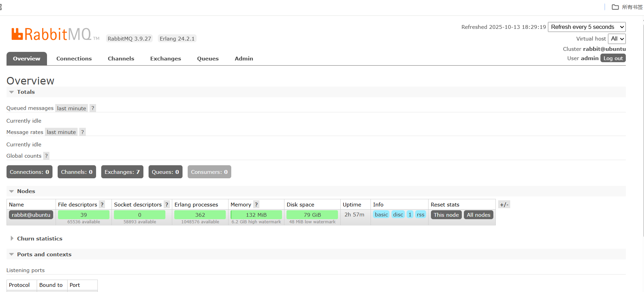This screenshot has width=644, height=292.
Task: Click the File descriptors 39 bar
Action: click(84, 215)
